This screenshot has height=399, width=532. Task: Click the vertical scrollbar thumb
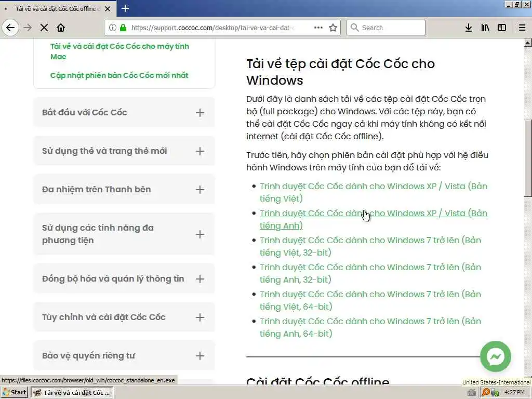pyautogui.click(x=528, y=158)
